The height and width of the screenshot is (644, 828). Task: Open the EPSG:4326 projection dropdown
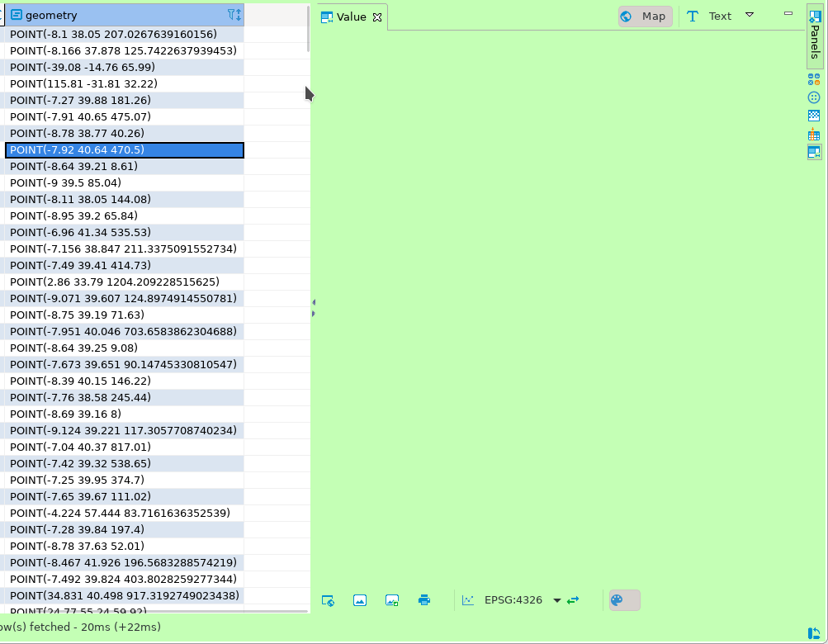[x=556, y=600]
